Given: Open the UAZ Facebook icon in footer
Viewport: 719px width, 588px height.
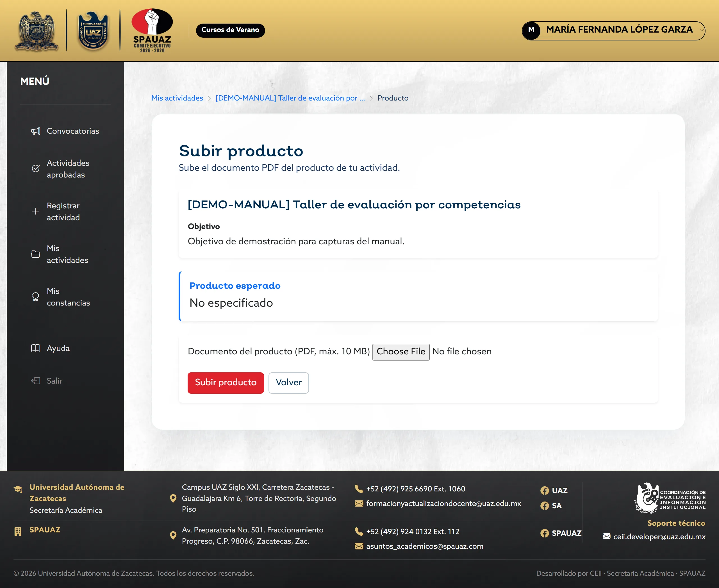Looking at the screenshot, I should pyautogui.click(x=545, y=491).
